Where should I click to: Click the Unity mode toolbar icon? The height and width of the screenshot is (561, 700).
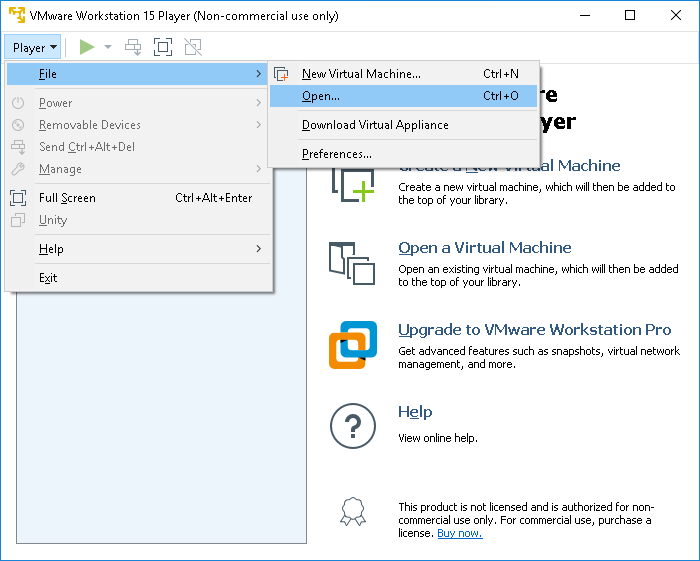click(x=193, y=47)
